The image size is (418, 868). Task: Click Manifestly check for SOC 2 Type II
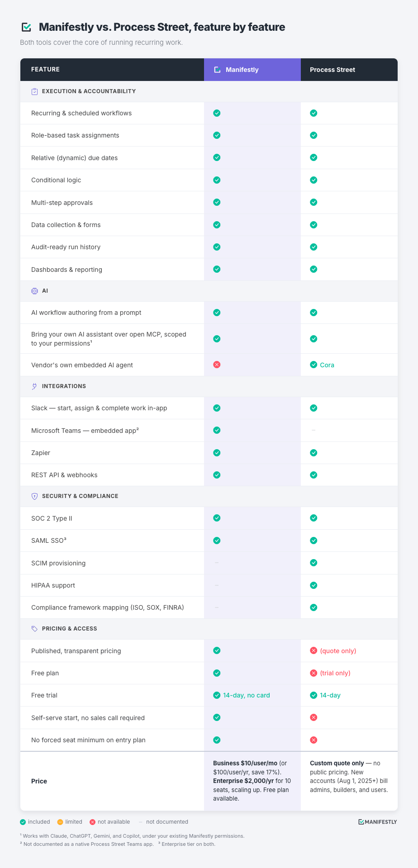[x=217, y=518]
